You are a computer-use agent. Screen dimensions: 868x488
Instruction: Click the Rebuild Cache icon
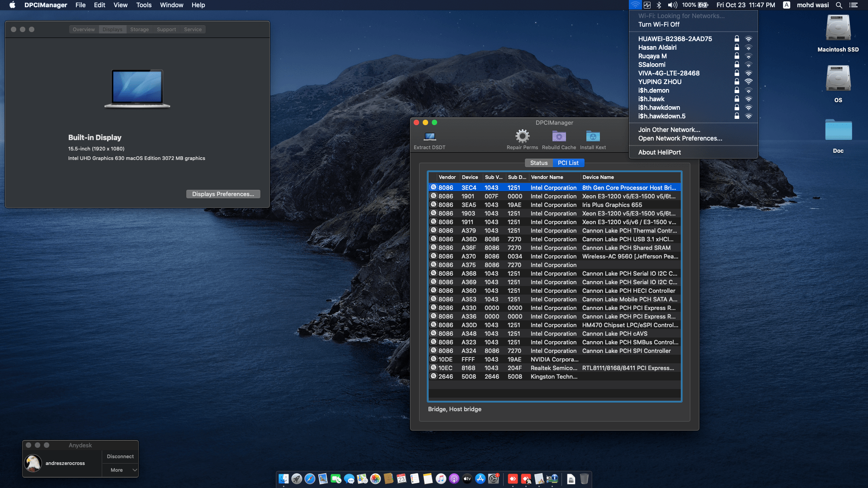[559, 136]
